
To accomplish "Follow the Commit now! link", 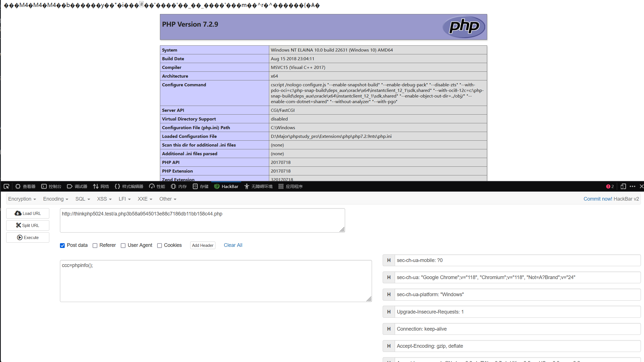I will (x=598, y=199).
